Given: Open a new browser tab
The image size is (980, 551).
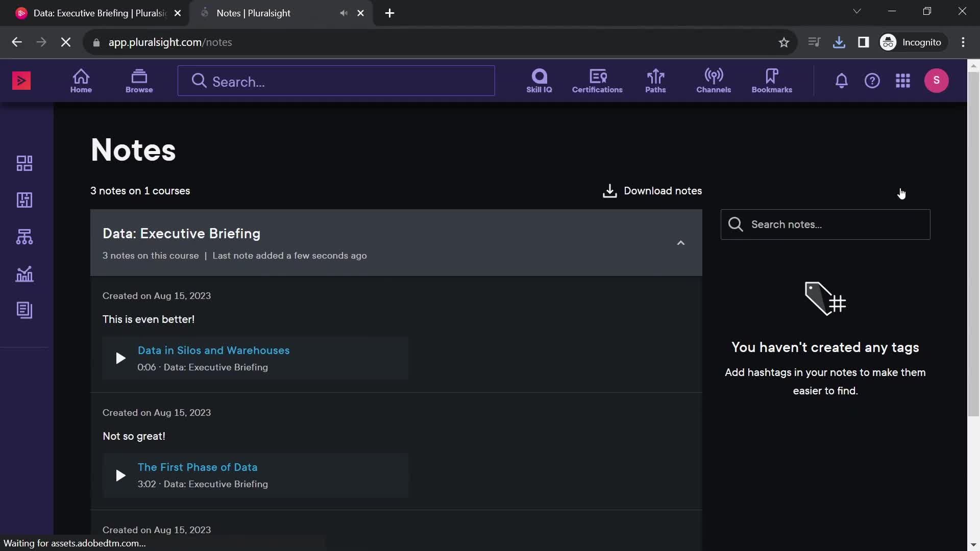Looking at the screenshot, I should click(x=390, y=13).
